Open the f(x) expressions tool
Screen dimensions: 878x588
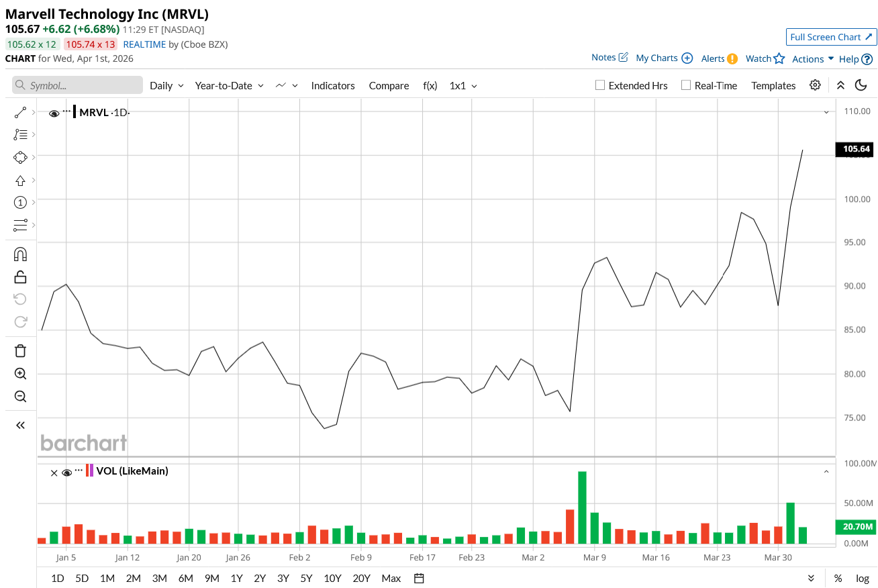(x=430, y=85)
